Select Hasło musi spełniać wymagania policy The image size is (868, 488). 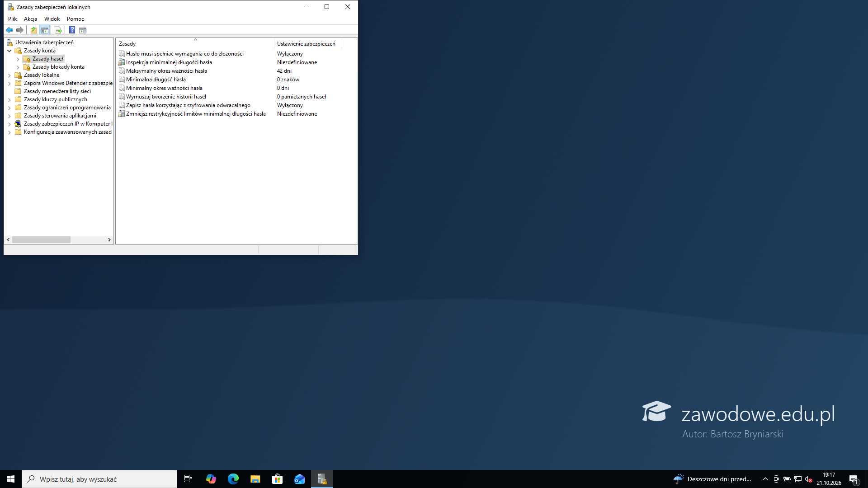pyautogui.click(x=184, y=54)
